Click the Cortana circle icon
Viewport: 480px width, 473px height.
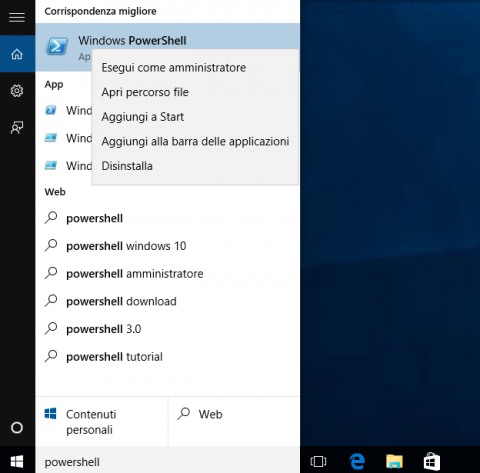17,427
